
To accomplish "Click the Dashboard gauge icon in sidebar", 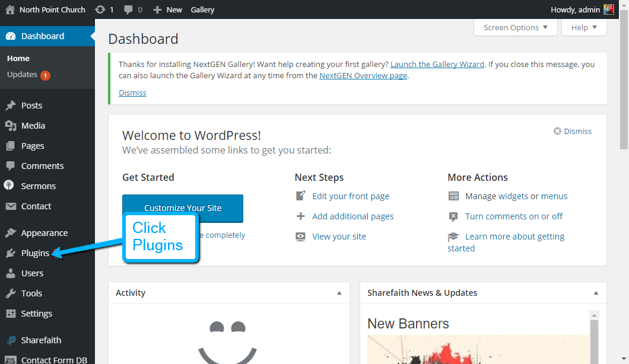I will coord(11,36).
